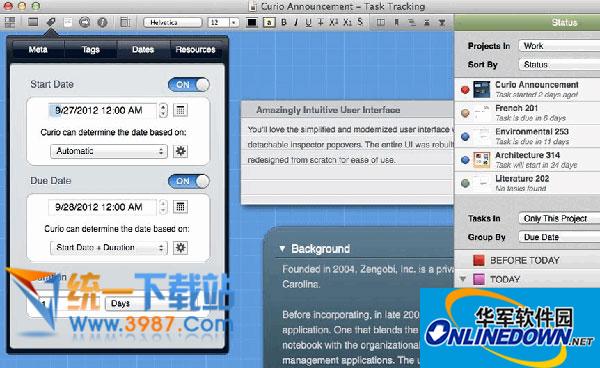
Task: Click the text highlight 'a' icon
Action: (x=269, y=22)
